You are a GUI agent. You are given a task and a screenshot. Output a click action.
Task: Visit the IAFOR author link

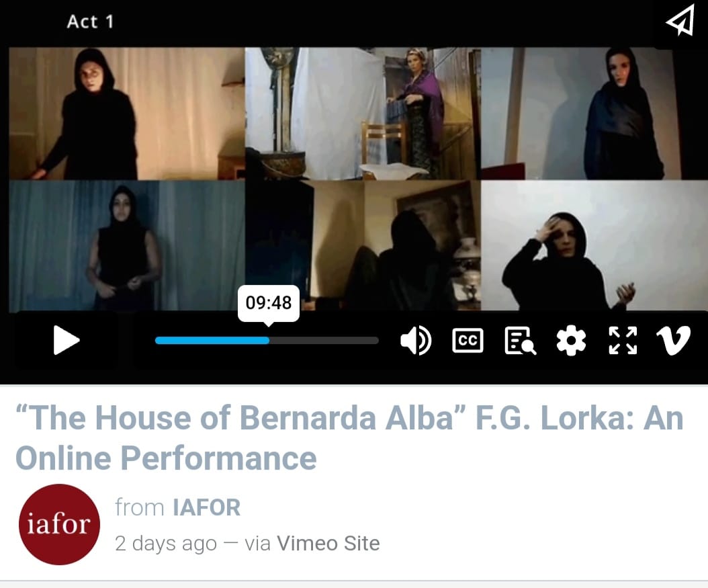206,507
